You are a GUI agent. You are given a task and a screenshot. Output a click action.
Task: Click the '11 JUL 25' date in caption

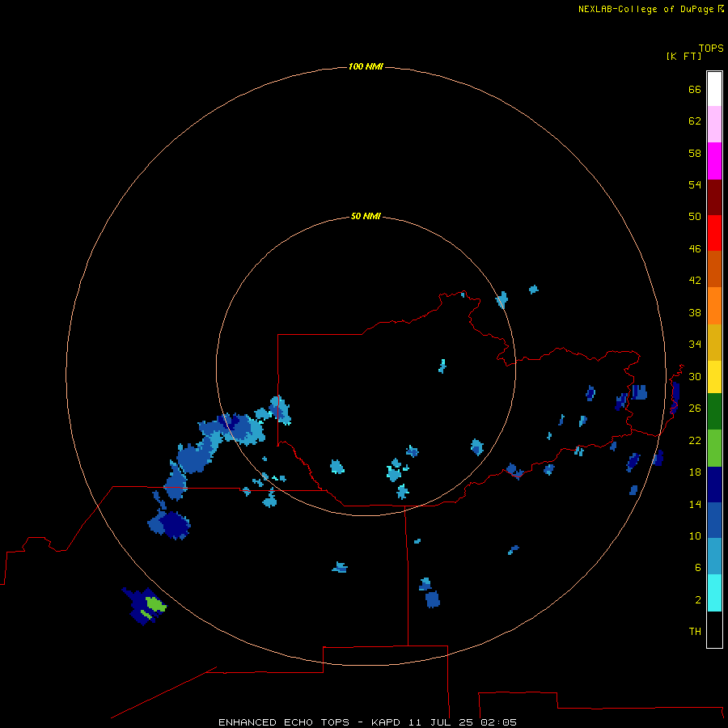pos(441,722)
